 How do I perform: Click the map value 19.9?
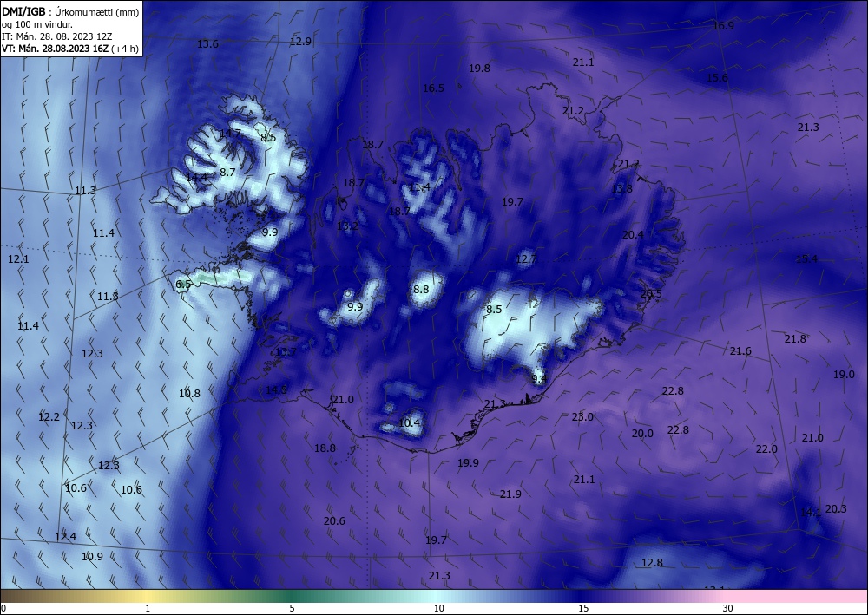click(469, 463)
